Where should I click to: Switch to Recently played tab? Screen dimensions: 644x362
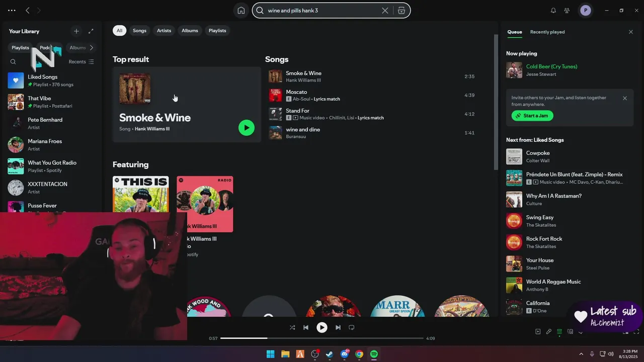[x=547, y=32]
